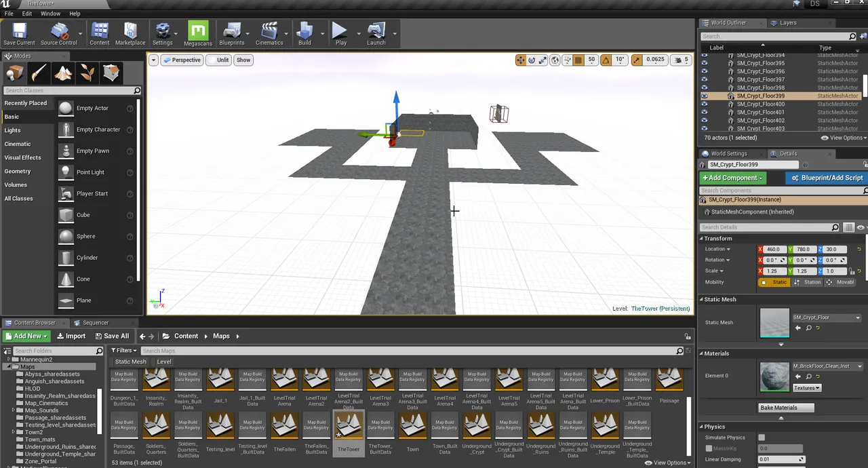Browse to static mesh magnifier icon
Image resolution: width=868 pixels, height=468 pixels.
(808, 328)
